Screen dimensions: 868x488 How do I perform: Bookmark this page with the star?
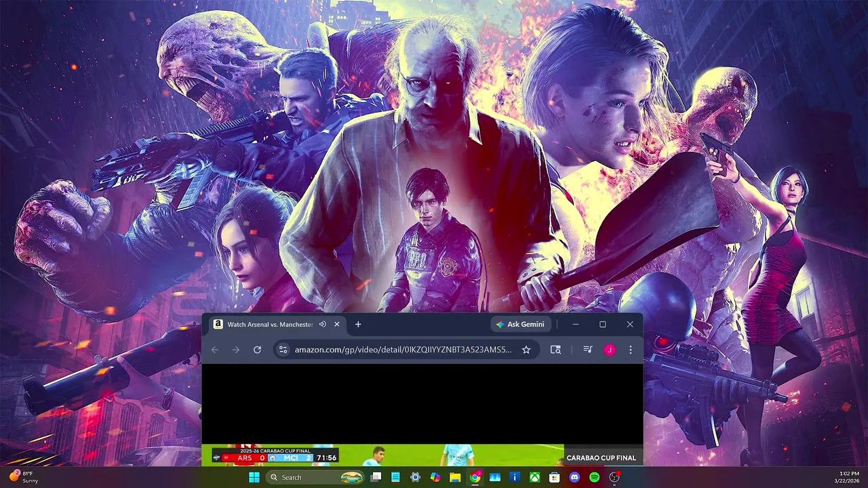(526, 350)
